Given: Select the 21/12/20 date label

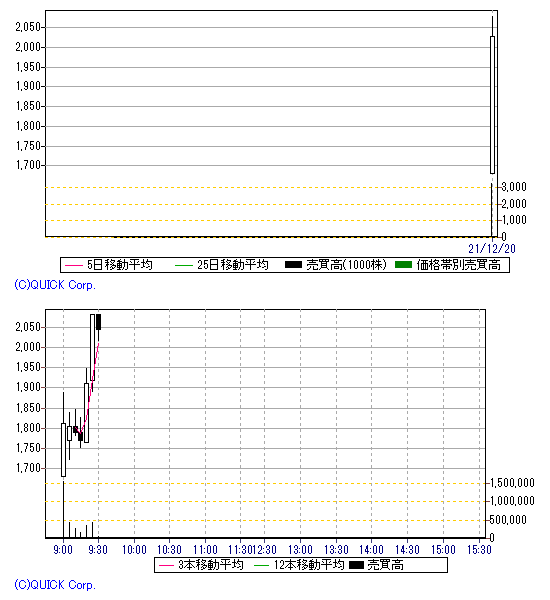Looking at the screenshot, I should [x=492, y=249].
